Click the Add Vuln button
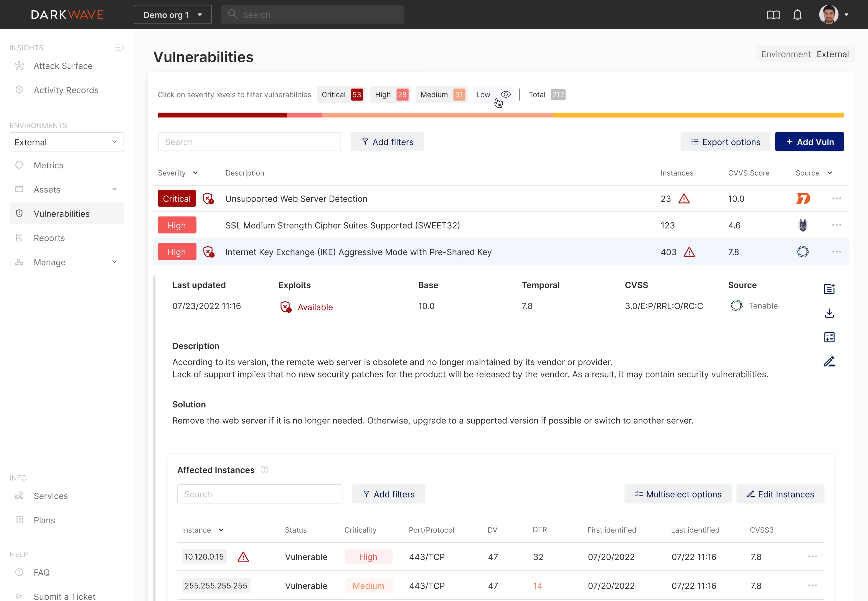 coord(809,142)
